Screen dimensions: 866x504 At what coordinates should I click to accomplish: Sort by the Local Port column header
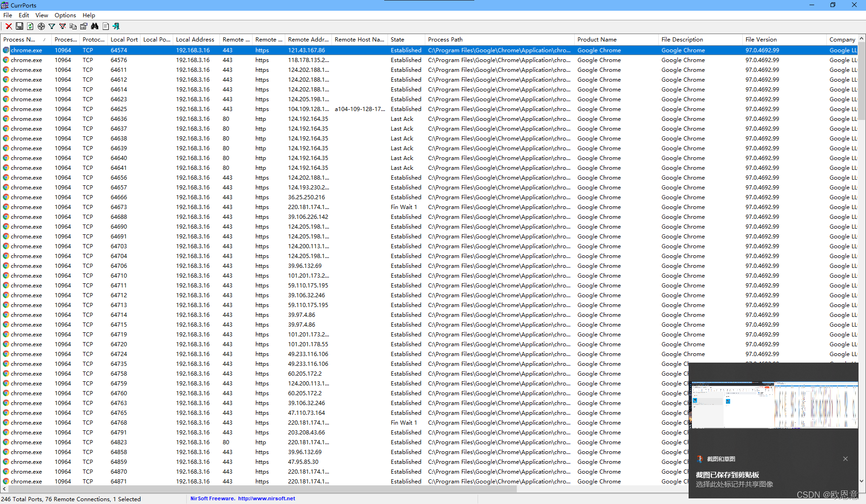coord(124,40)
